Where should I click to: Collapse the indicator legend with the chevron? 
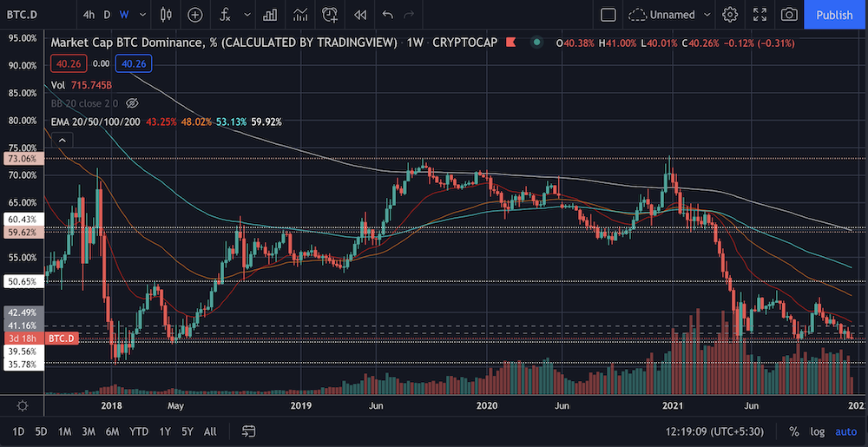pyautogui.click(x=62, y=141)
